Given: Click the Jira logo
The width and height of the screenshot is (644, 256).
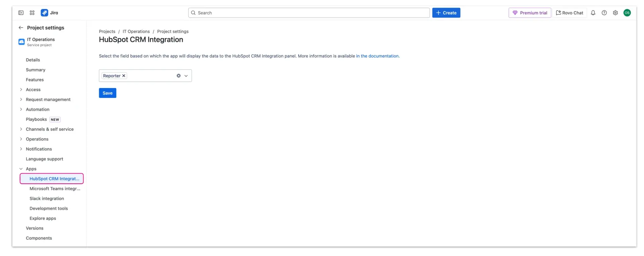Looking at the screenshot, I should tap(49, 13).
